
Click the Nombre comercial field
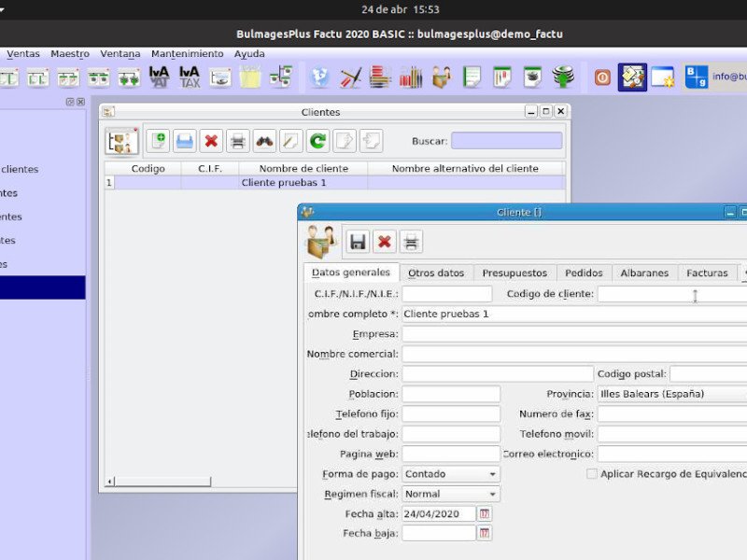coord(574,354)
